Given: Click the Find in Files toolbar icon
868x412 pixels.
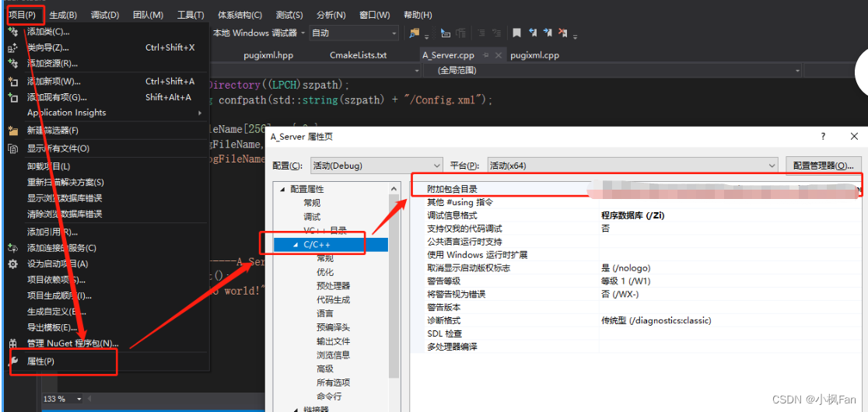Looking at the screenshot, I should [414, 33].
